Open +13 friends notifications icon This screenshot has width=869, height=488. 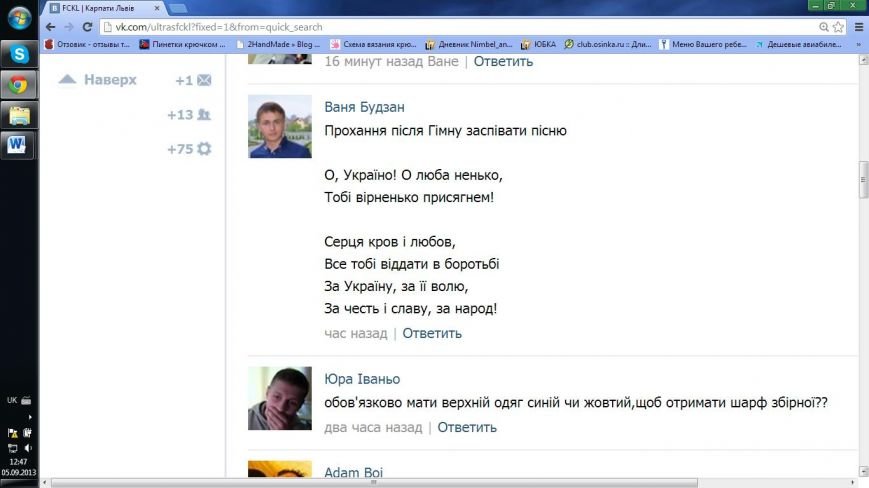click(x=204, y=115)
